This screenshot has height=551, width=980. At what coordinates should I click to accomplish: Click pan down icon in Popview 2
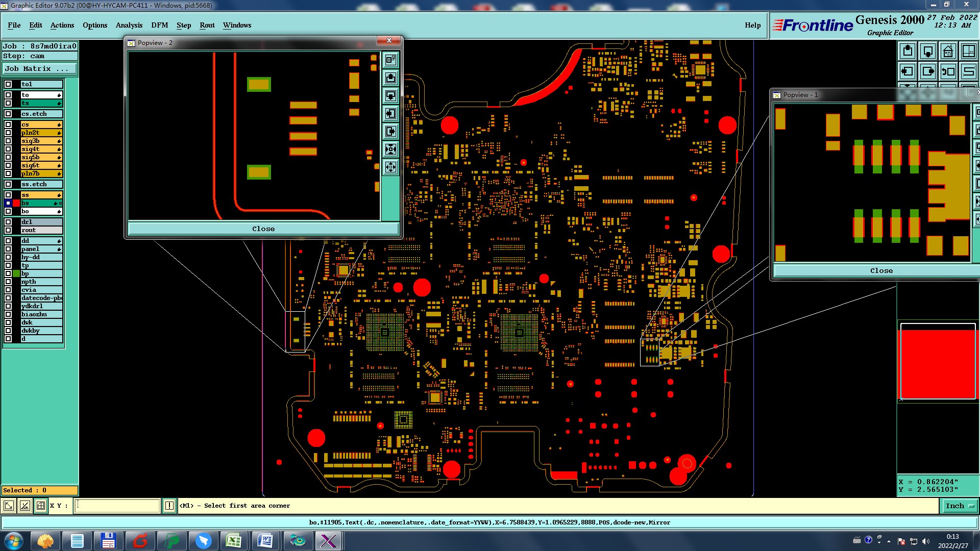pyautogui.click(x=390, y=95)
